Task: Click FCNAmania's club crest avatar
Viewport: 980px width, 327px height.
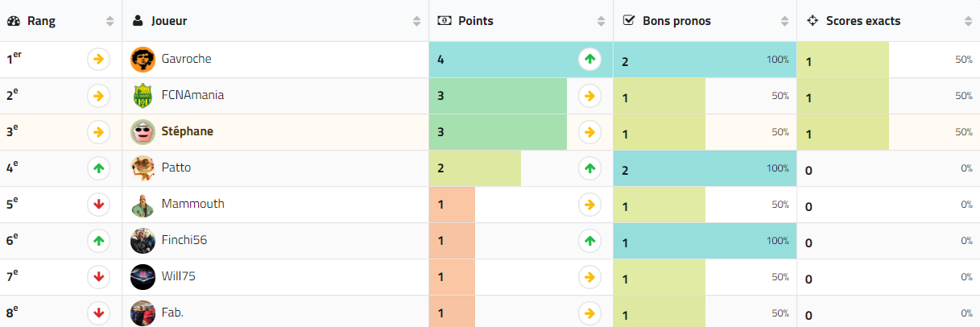Action: [x=143, y=96]
